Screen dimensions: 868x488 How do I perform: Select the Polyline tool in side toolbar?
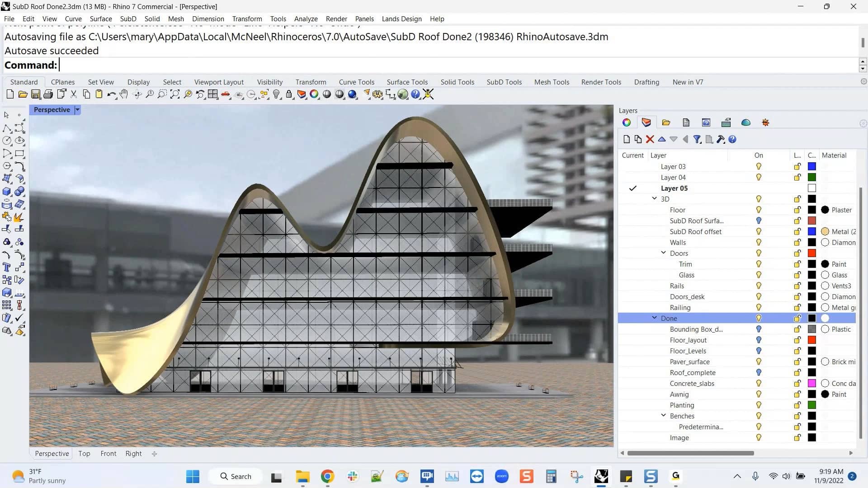click(x=7, y=128)
